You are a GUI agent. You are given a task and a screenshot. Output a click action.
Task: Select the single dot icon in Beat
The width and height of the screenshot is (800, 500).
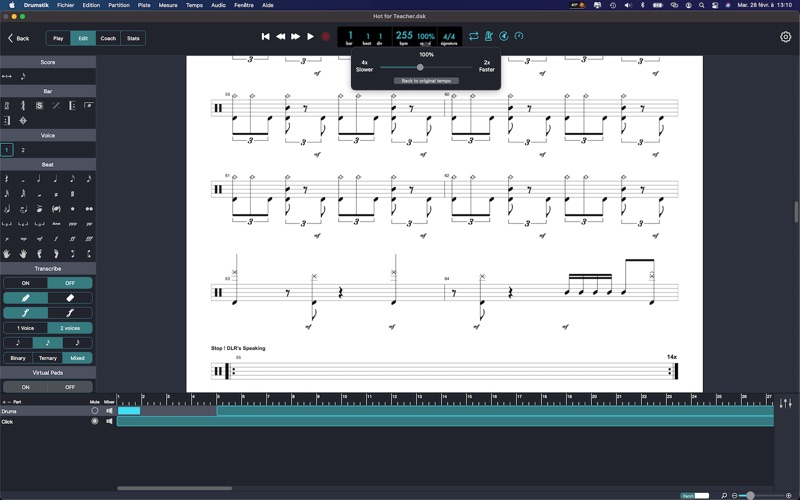click(x=72, y=209)
